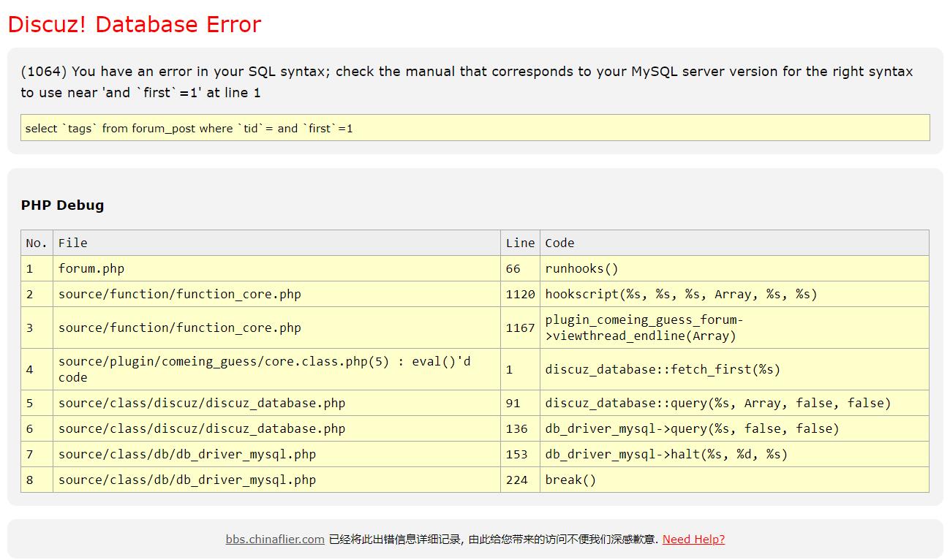Select the line number 136 cell

click(x=520, y=428)
